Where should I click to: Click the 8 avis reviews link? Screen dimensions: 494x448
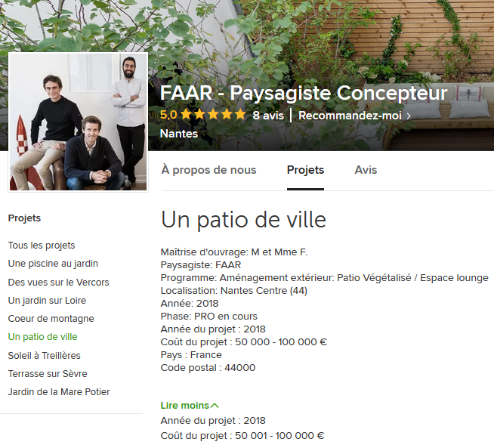268,116
